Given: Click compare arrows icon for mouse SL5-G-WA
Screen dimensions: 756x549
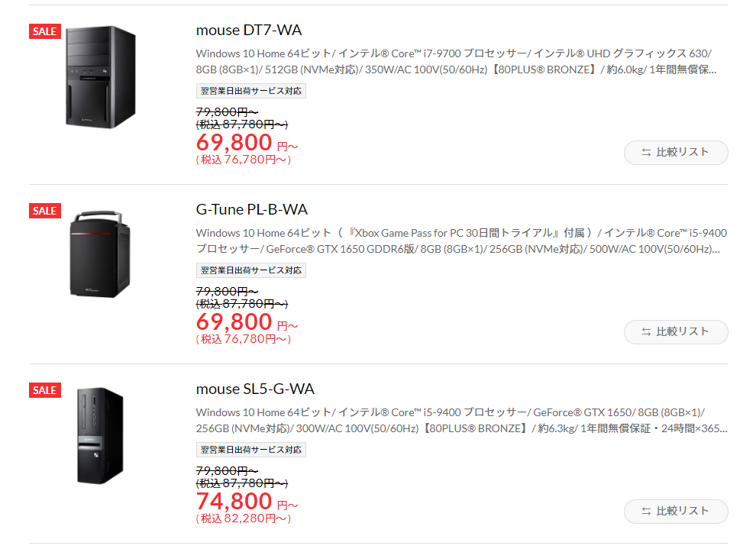Looking at the screenshot, I should point(646,511).
